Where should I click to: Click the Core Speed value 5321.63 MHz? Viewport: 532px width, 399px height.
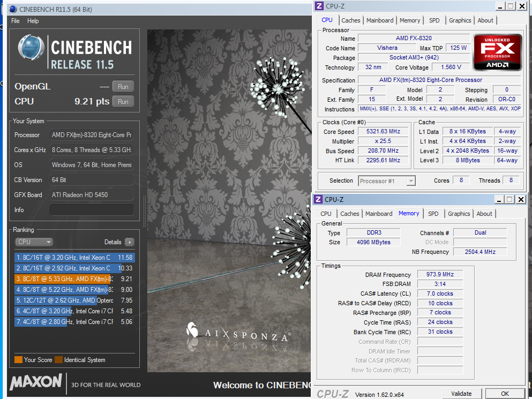[384, 131]
